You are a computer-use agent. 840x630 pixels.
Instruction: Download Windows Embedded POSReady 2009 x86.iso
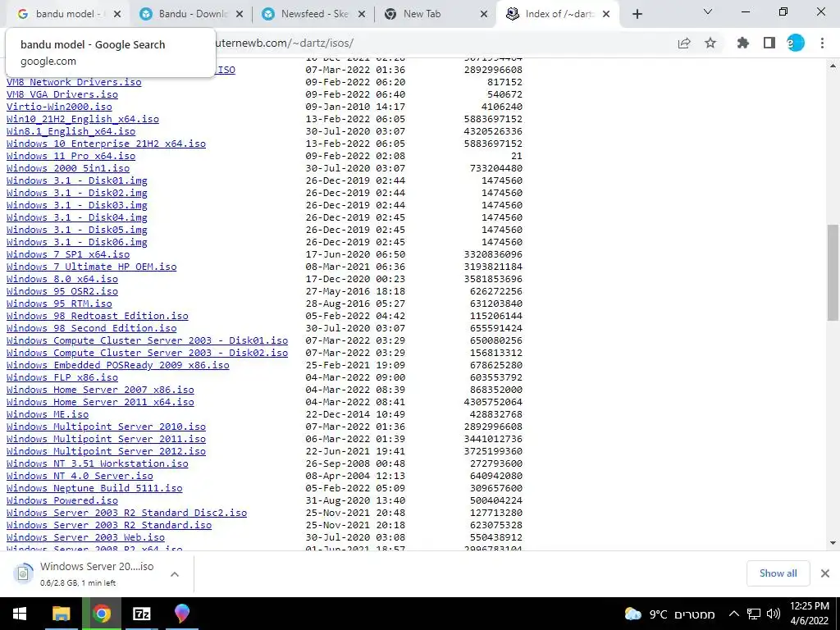118,365
